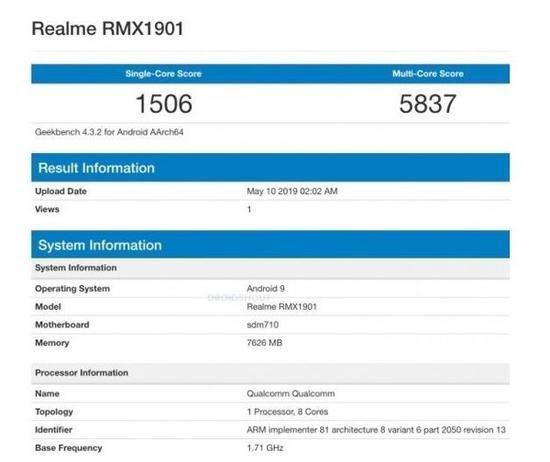The height and width of the screenshot is (462, 550).
Task: Click the multi-core score value 5837
Action: (428, 104)
